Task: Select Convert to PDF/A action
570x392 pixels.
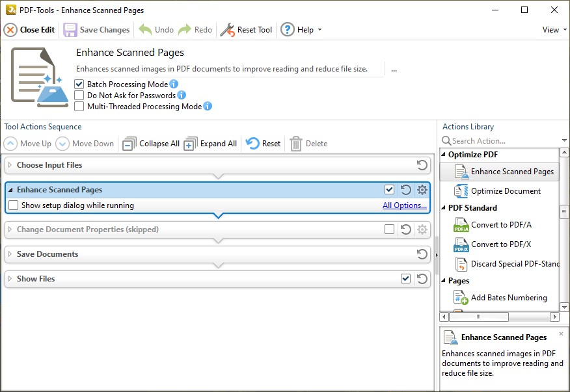Action: [x=500, y=225]
